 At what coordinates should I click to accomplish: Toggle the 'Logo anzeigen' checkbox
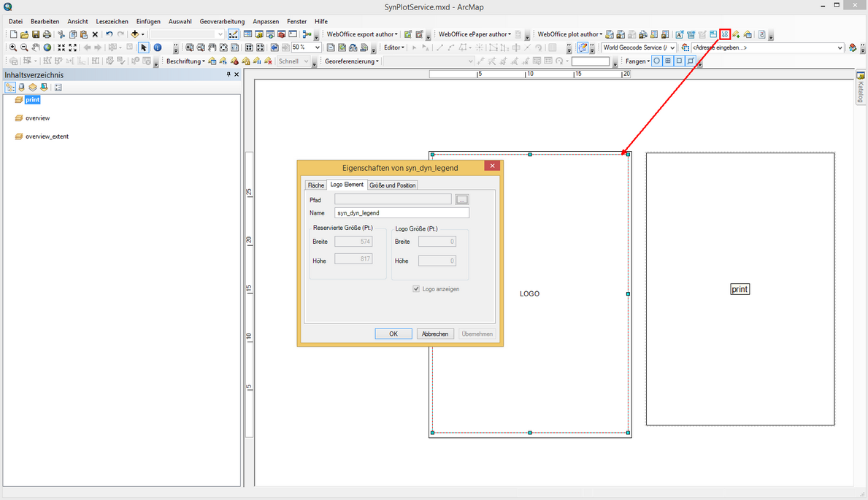point(417,289)
